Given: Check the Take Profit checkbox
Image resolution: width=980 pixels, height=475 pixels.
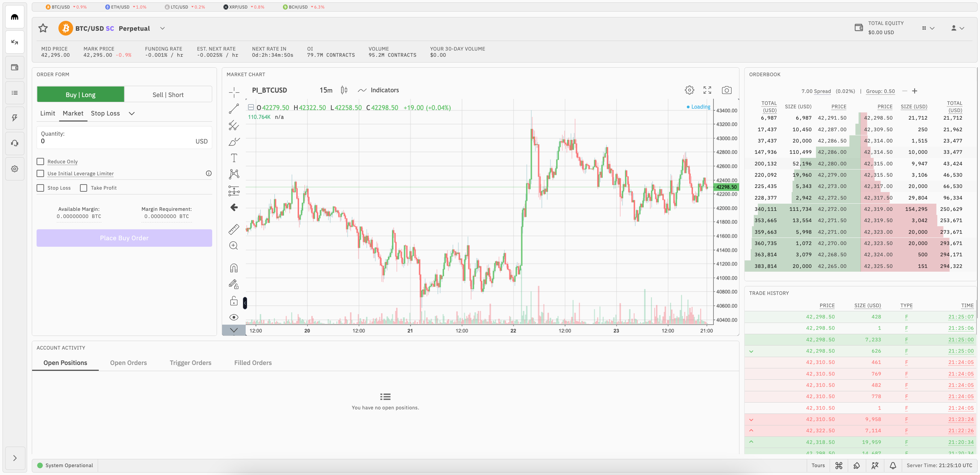Looking at the screenshot, I should click(84, 188).
